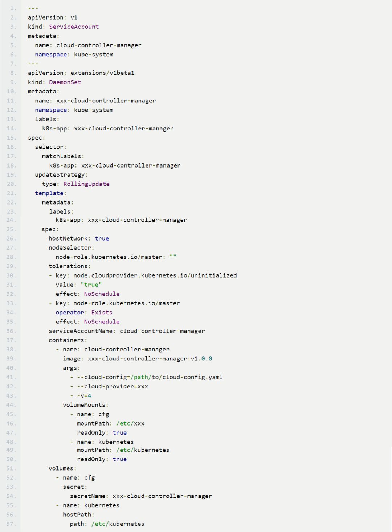Click the 'kind: ServiceAccount' line

point(63,27)
